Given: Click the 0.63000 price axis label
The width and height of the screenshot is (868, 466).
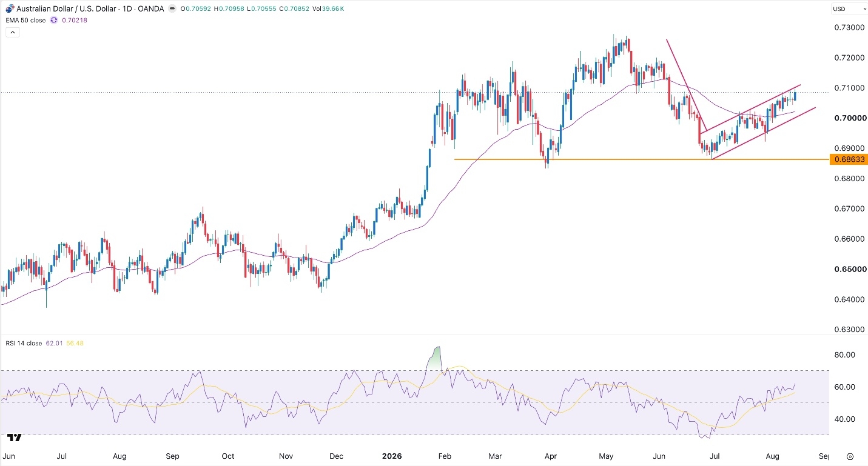Looking at the screenshot, I should (848, 330).
